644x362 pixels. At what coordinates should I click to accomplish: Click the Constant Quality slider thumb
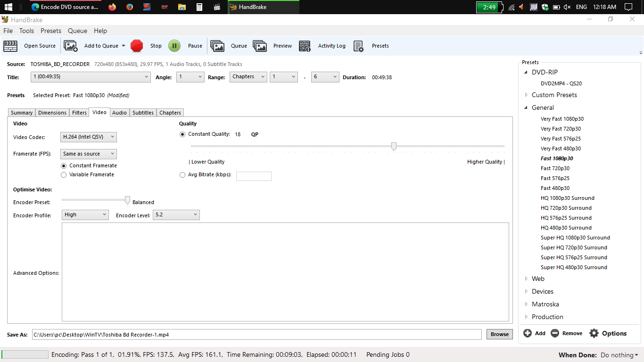(394, 147)
